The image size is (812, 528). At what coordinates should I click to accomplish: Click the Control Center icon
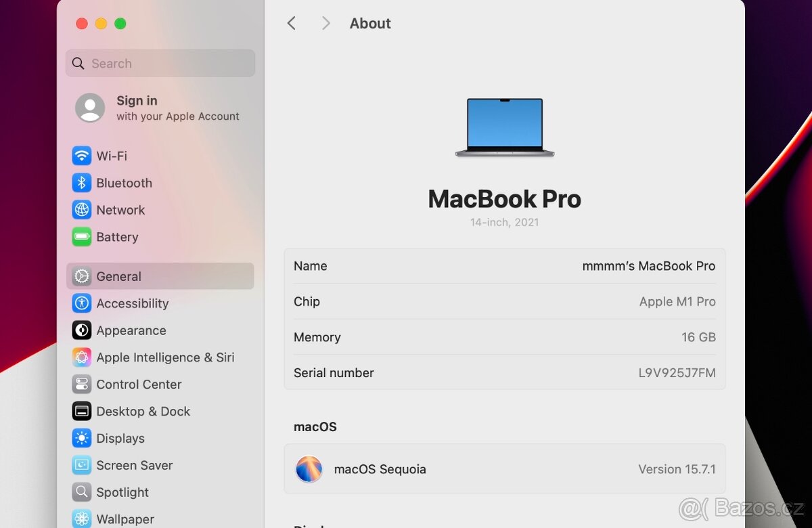[81, 384]
